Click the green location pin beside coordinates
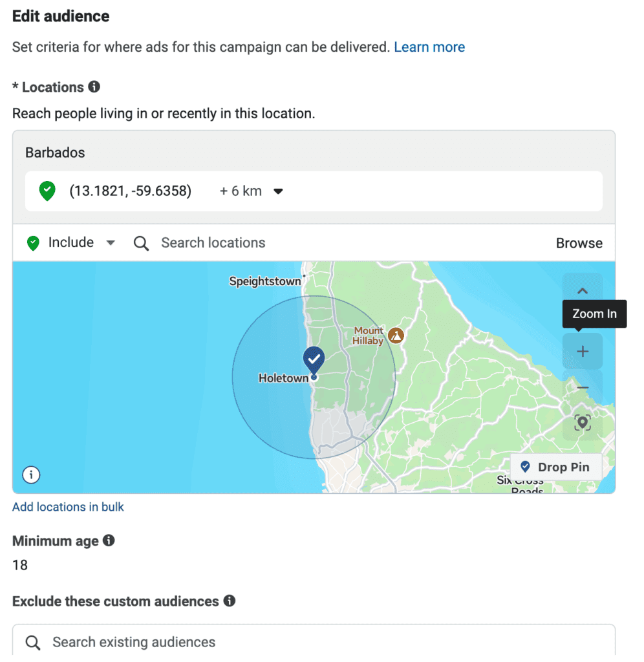The image size is (644, 662). point(47,191)
